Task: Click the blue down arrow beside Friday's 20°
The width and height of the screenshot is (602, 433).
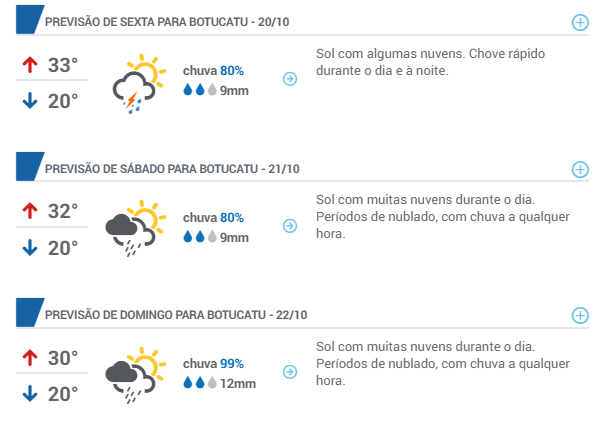Action: (30, 101)
